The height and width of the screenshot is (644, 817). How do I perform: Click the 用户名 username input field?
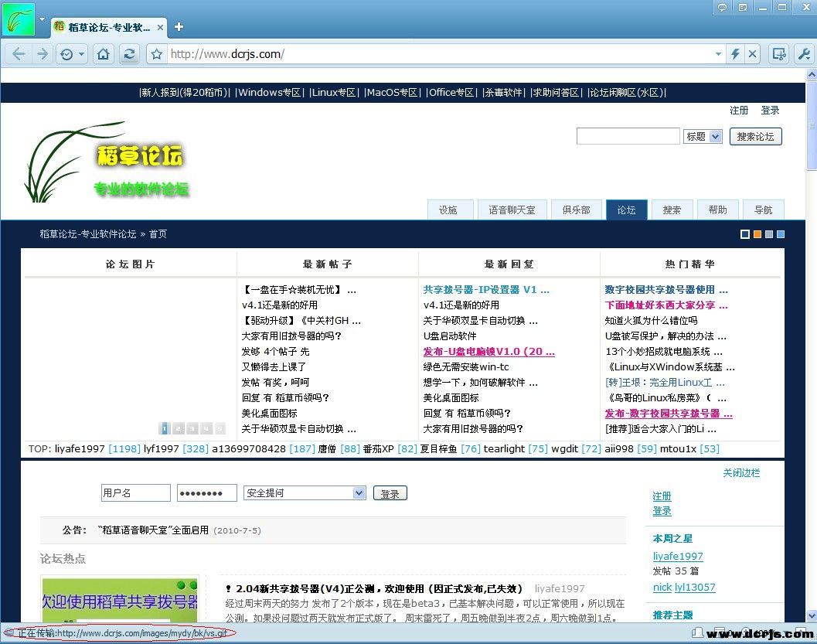click(x=135, y=493)
